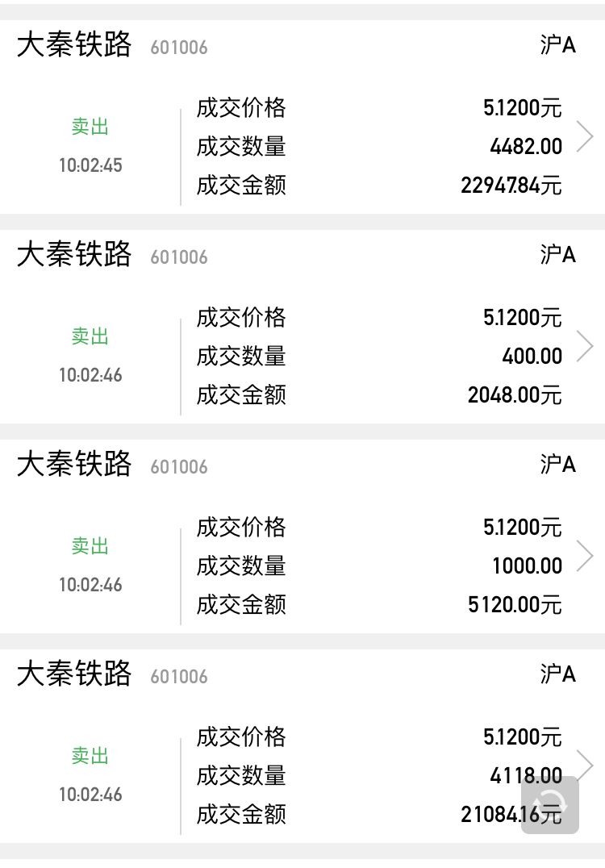Image resolution: width=605 pixels, height=868 pixels.
Task: Open 大秦铁路 title of the 4482.00 record
Action: [x=74, y=45]
